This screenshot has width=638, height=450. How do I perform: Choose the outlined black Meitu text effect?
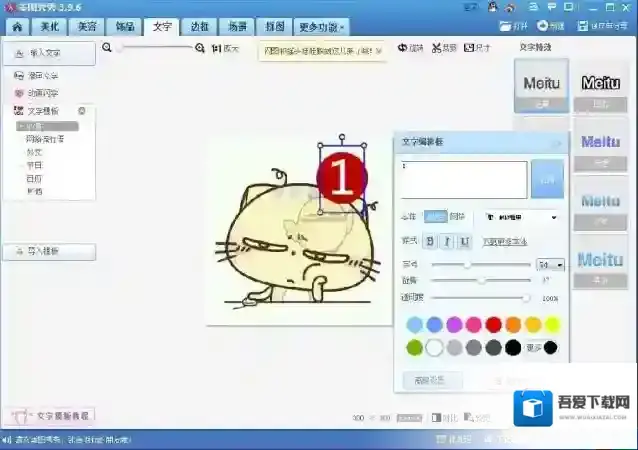[601, 86]
